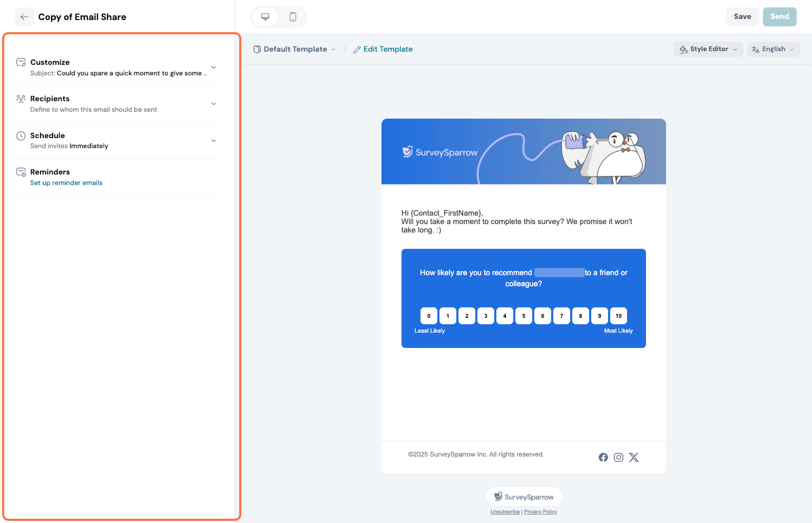812x523 pixels.
Task: Click the Facebook icon in email footer
Action: tap(603, 457)
